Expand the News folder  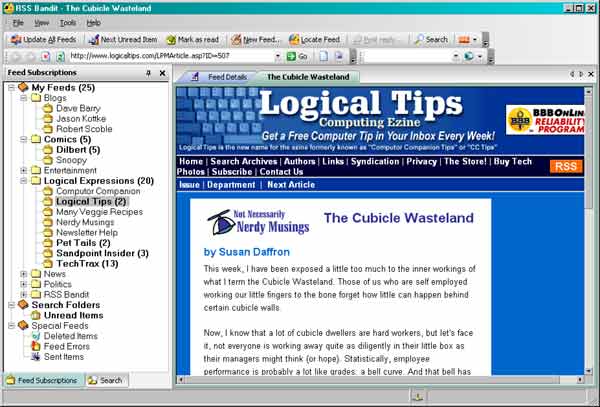coord(24,274)
